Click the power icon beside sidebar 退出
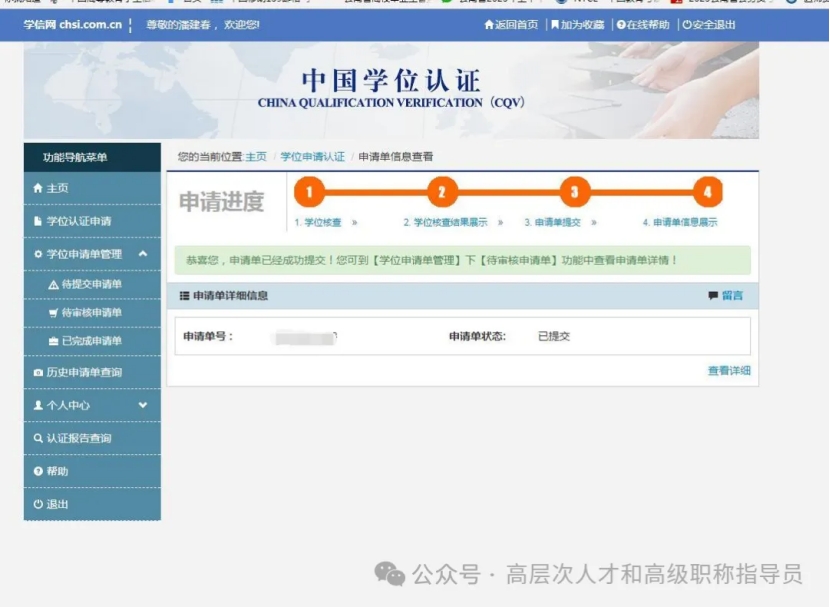This screenshot has height=607, width=830. [38, 504]
